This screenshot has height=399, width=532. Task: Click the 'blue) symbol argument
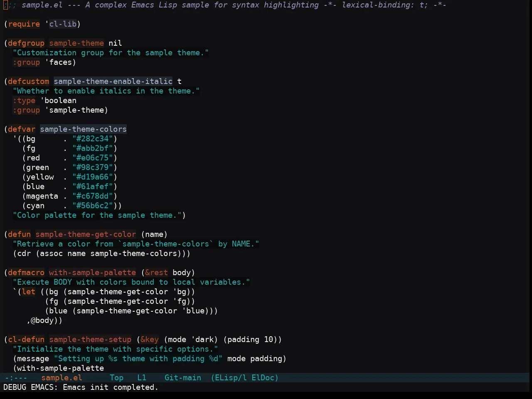(x=195, y=311)
